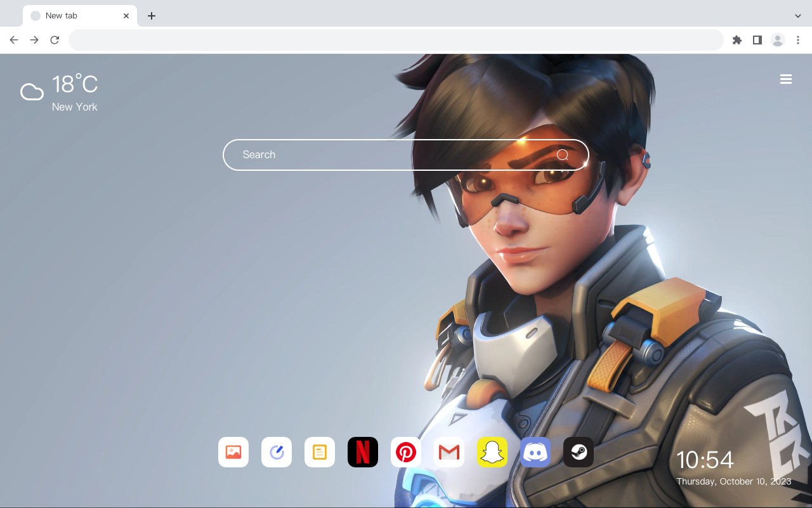This screenshot has height=508, width=812.
Task: Open the Chrome profile avatar
Action: coord(778,40)
